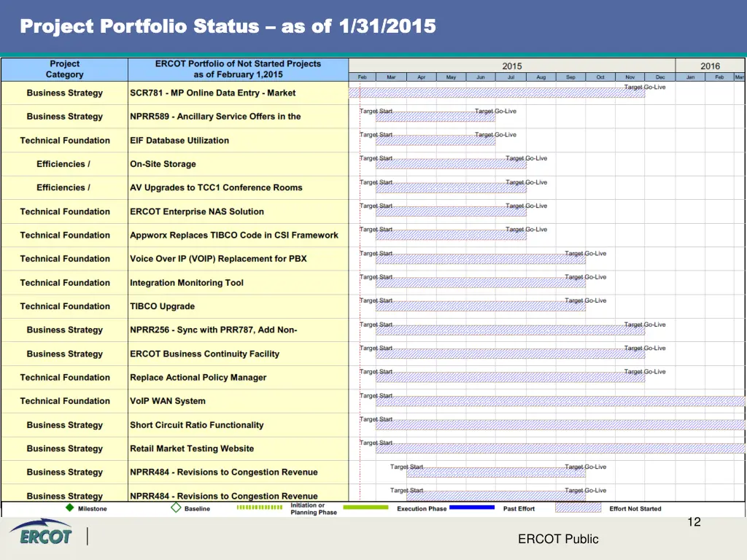This screenshot has height=560, width=747.
Task: Click Target Start label for Short Circuit Ratio Functionality
Action: pyautogui.click(x=376, y=419)
